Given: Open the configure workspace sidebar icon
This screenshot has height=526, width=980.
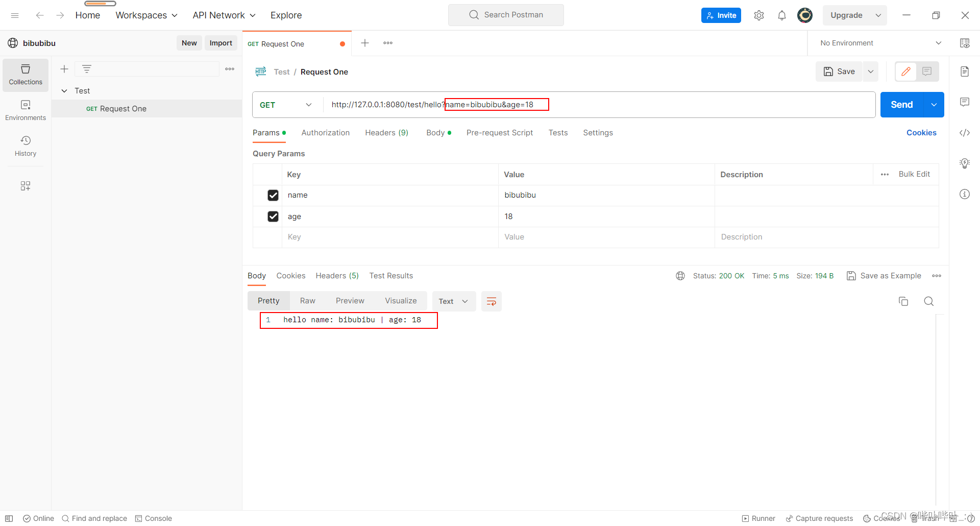Looking at the screenshot, I should (x=26, y=186).
